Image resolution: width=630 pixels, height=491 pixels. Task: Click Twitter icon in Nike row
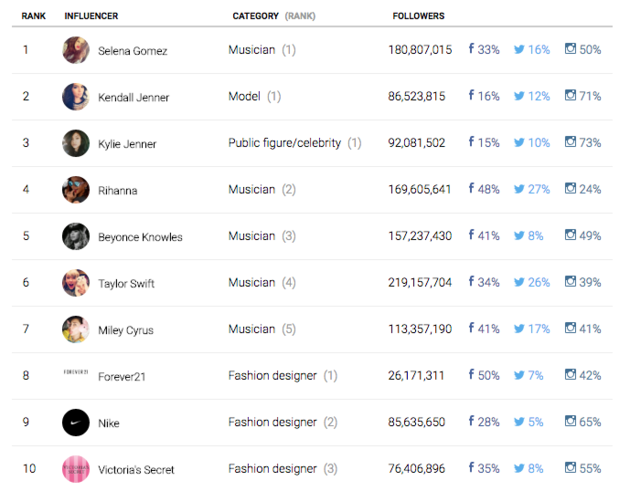tap(519, 422)
